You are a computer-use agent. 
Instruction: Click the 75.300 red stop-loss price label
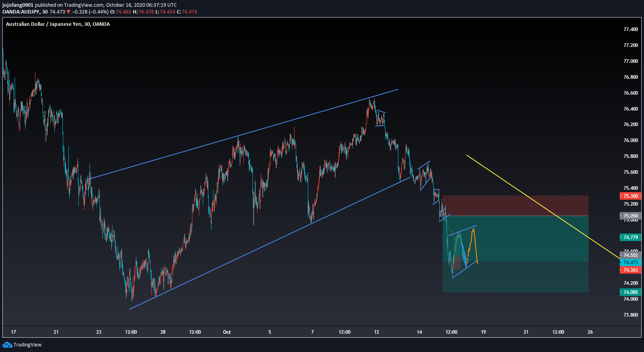[x=630, y=196]
